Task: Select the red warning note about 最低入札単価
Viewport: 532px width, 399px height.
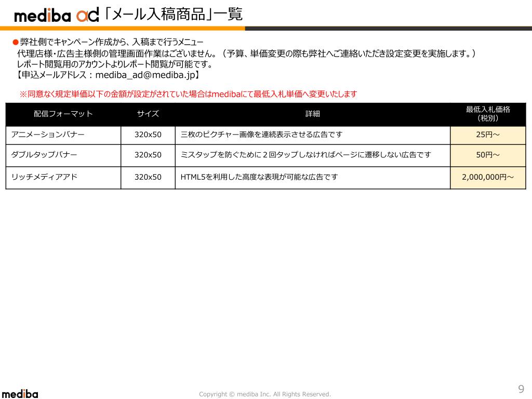Action: coord(188,94)
